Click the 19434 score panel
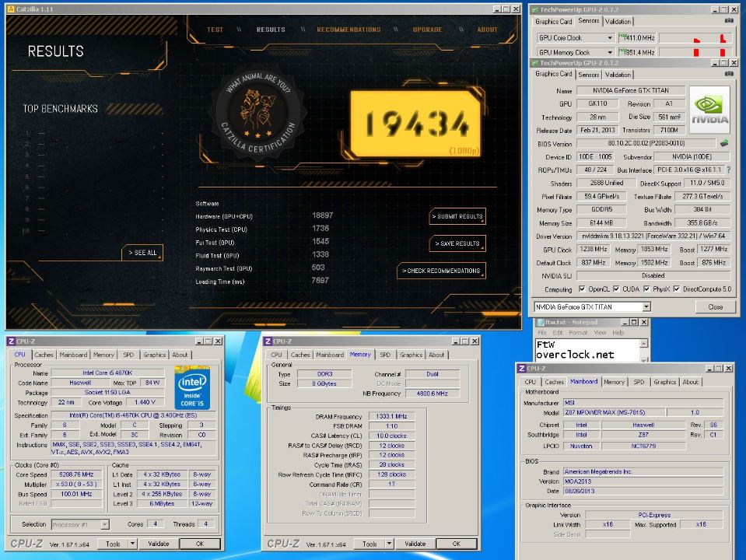Image resolution: width=746 pixels, height=560 pixels. coord(415,124)
